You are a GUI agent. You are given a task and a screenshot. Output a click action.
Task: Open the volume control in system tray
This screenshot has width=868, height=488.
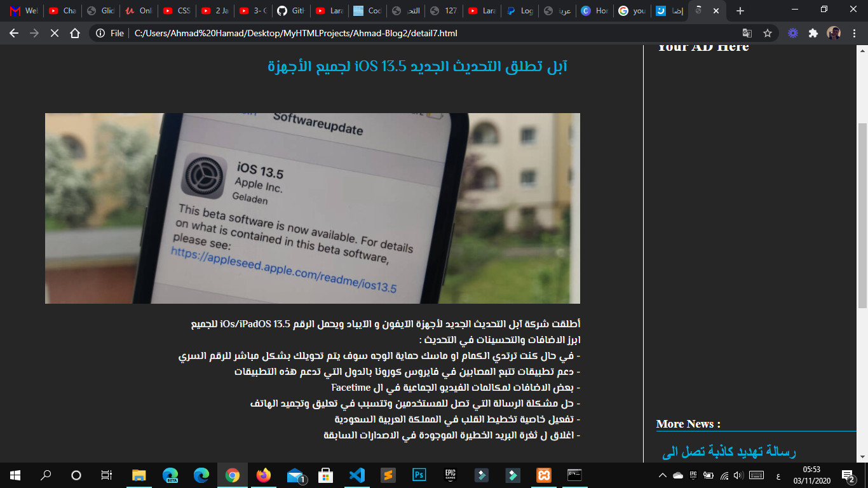point(738,475)
